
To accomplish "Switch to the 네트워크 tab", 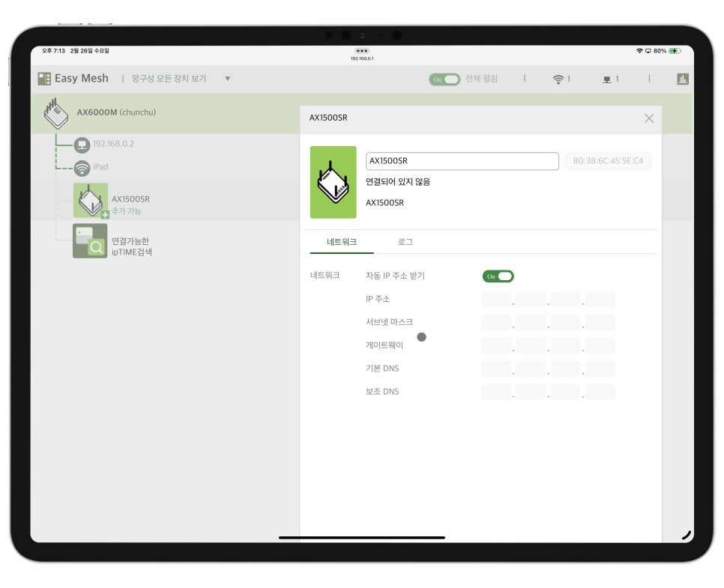I will tap(342, 242).
